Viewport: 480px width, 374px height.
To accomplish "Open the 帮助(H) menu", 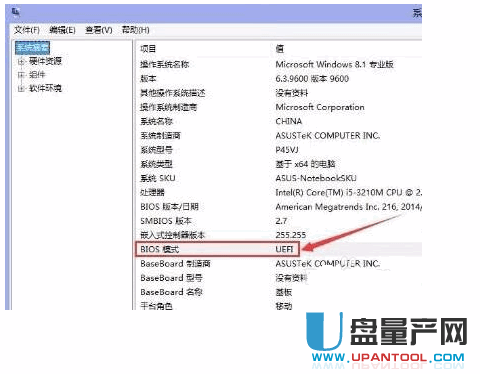I will (x=135, y=30).
